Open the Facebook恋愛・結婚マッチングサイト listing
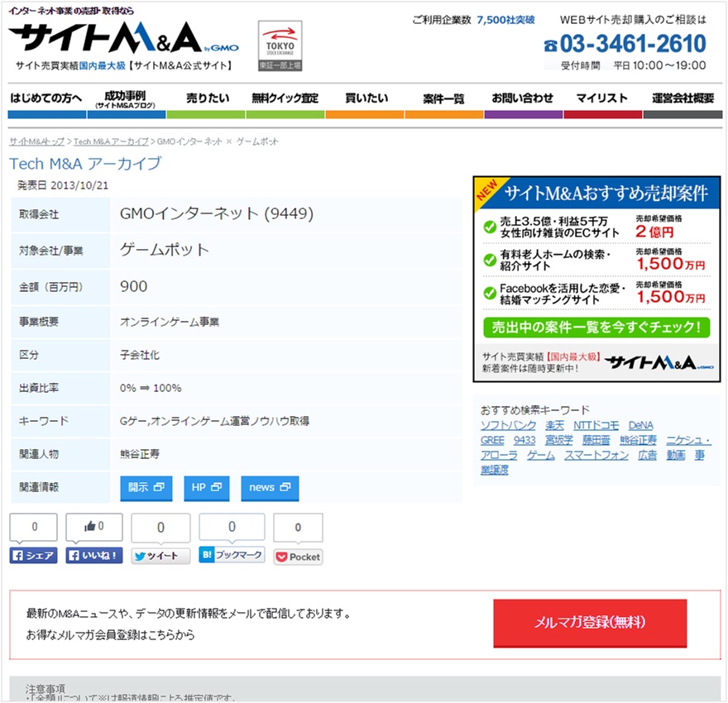The height and width of the screenshot is (703, 728). 596,294
